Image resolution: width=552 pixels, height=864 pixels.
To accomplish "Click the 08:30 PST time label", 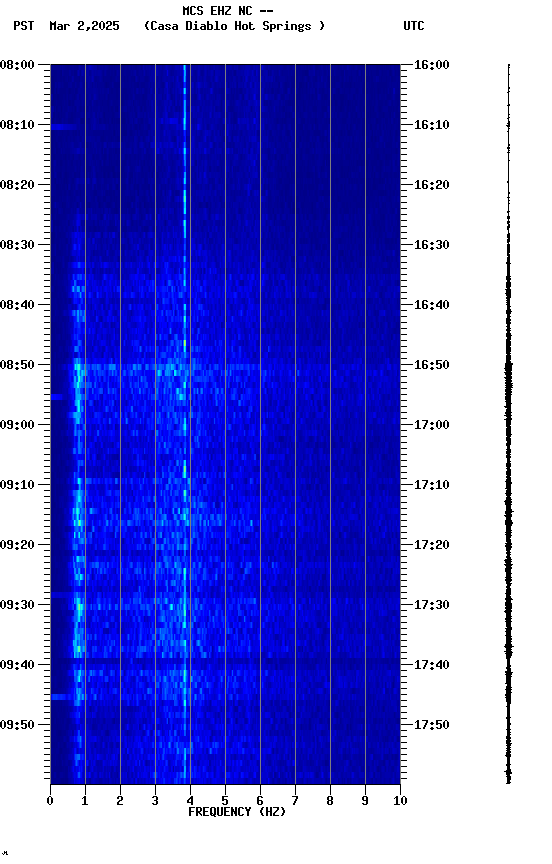I will pyautogui.click(x=17, y=245).
